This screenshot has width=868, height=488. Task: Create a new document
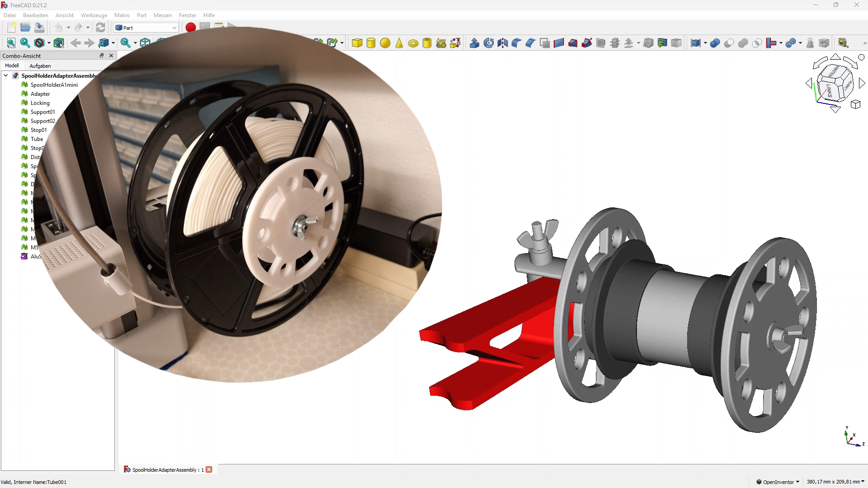[11, 28]
